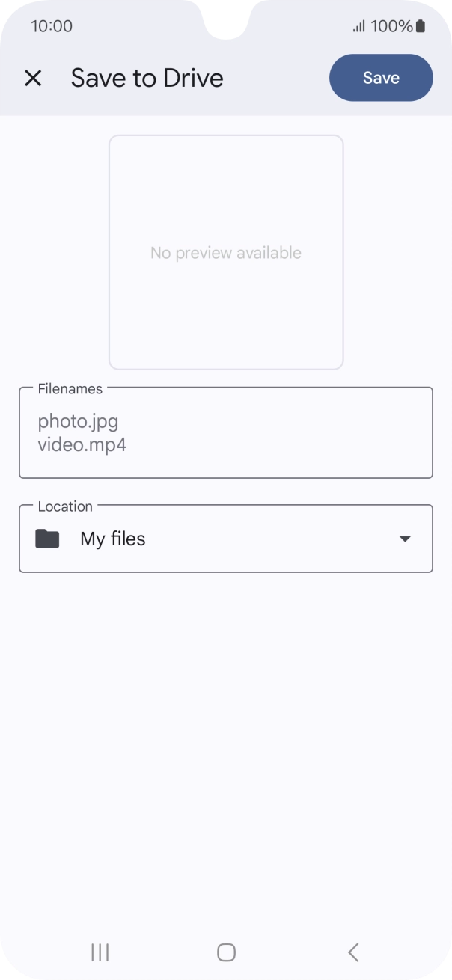Tap the signal strength icon
Viewport: 452px width, 980px height.
358,26
